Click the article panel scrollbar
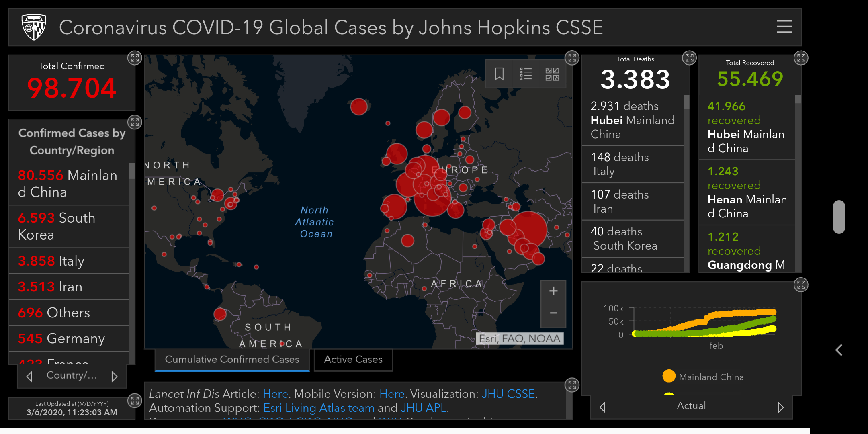868x434 pixels. pos(569,400)
